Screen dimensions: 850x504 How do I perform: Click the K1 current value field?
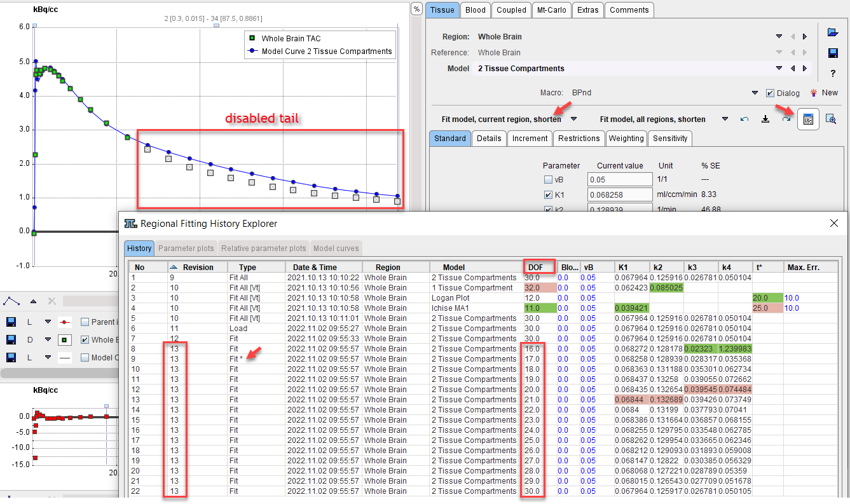pyautogui.click(x=620, y=195)
